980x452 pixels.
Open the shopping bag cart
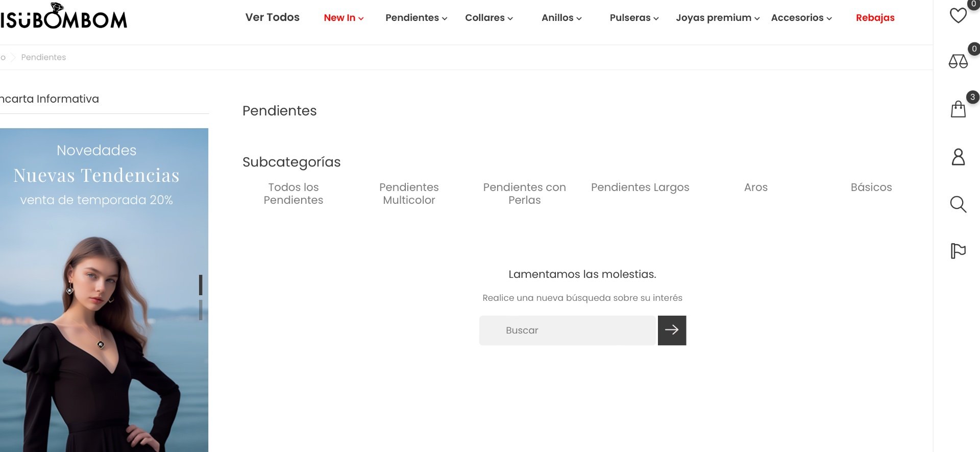click(x=958, y=109)
